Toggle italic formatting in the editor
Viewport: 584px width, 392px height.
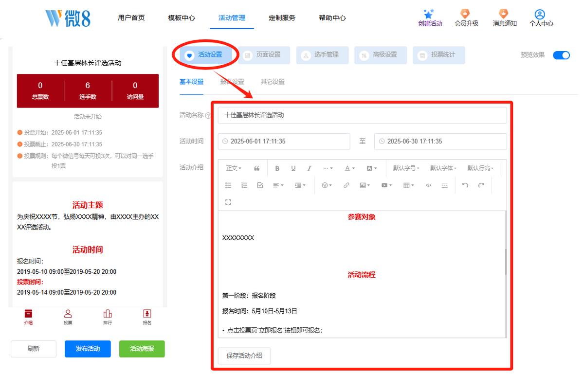coord(309,168)
